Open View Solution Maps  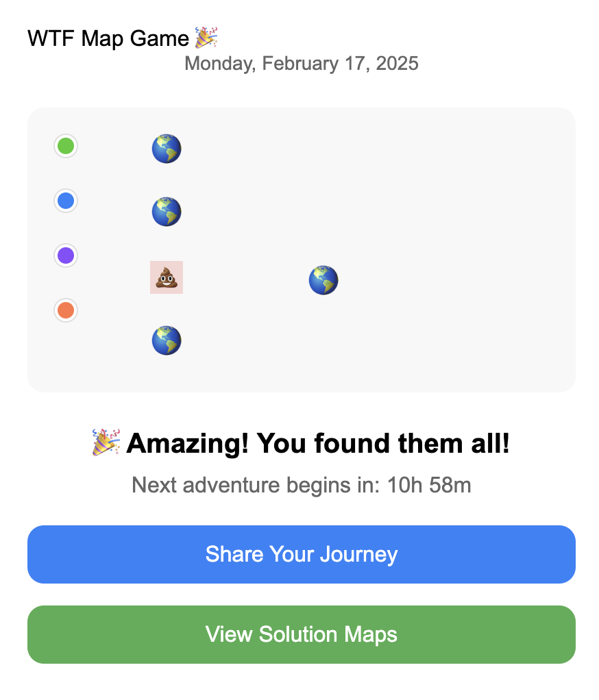pyautogui.click(x=301, y=634)
